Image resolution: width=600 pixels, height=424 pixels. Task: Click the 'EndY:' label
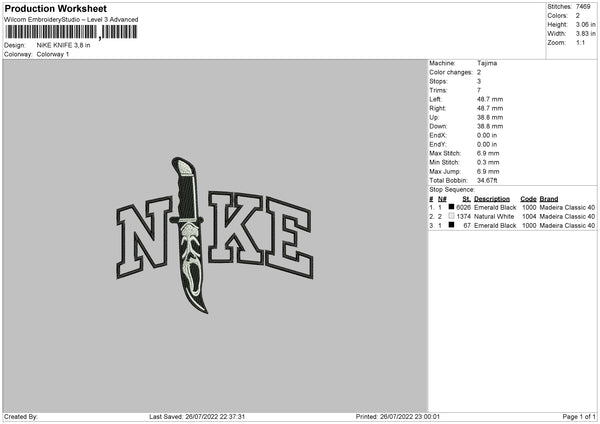[x=438, y=145]
